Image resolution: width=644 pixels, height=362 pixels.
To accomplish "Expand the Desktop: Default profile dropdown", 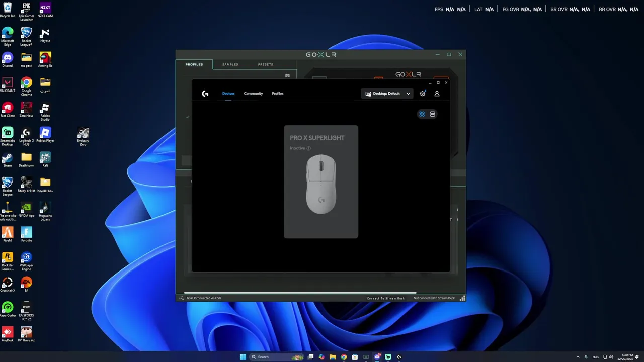I will [387, 94].
